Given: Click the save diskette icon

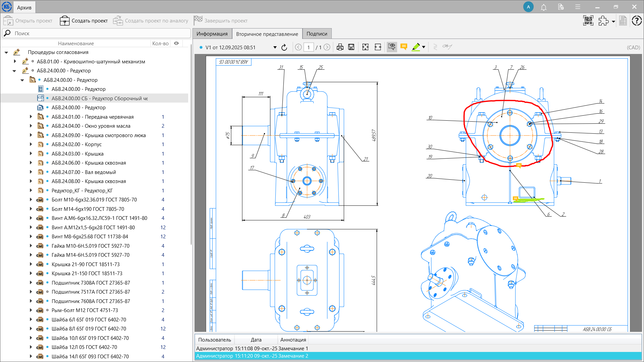Looking at the screenshot, I should click(x=351, y=47).
